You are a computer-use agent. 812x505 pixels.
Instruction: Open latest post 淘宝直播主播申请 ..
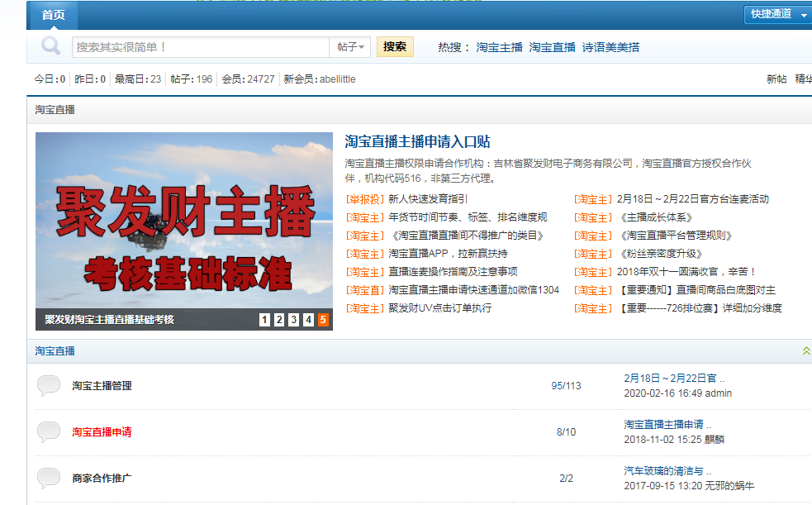click(667, 425)
